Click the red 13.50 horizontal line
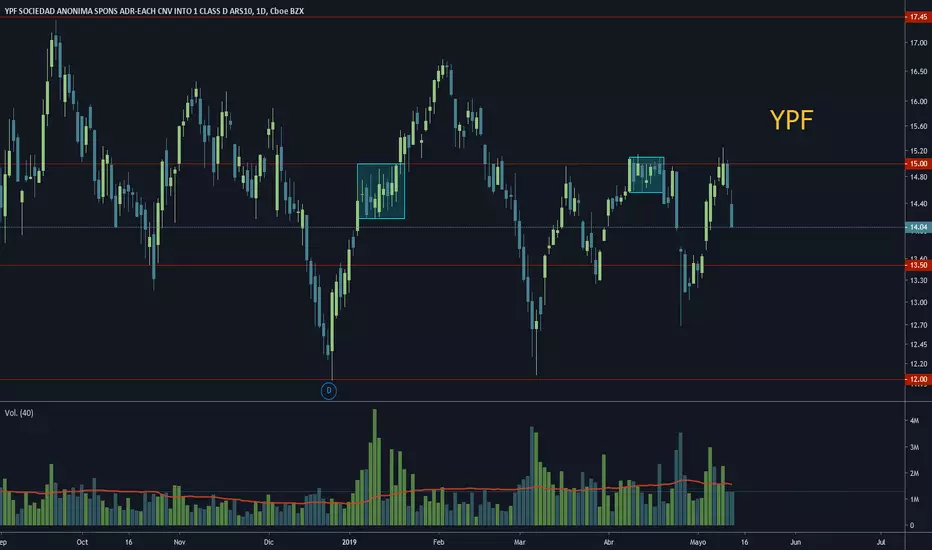Viewport: 932px width, 550px height. (x=452, y=265)
